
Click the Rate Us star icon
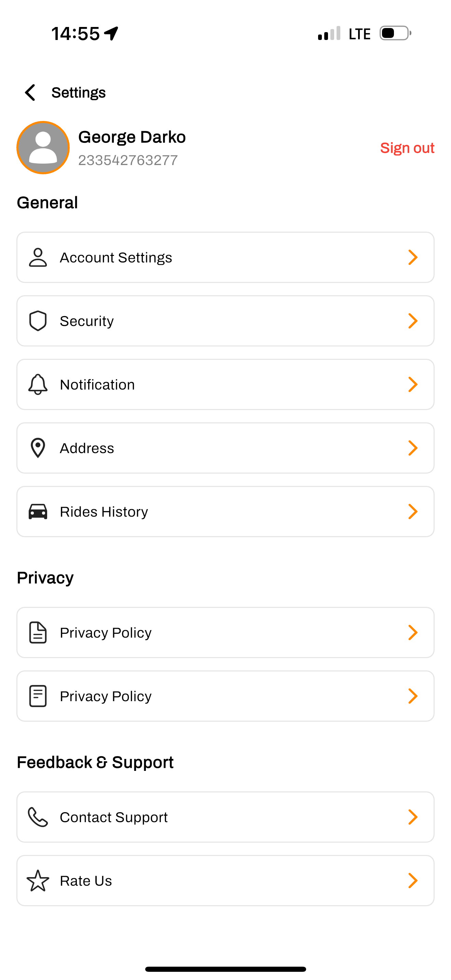tap(38, 881)
